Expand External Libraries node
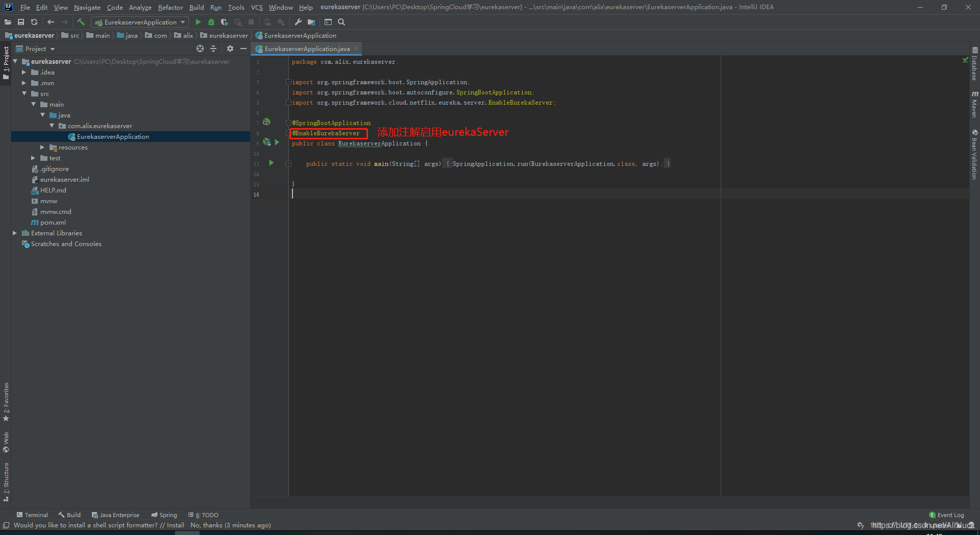This screenshot has width=980, height=535. point(15,233)
